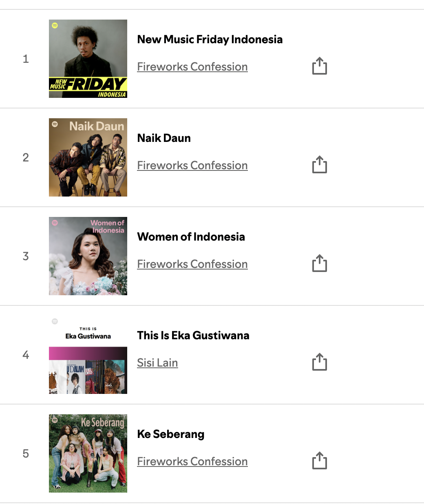Open Fireworks Confession link under New Music Friday

pos(192,66)
